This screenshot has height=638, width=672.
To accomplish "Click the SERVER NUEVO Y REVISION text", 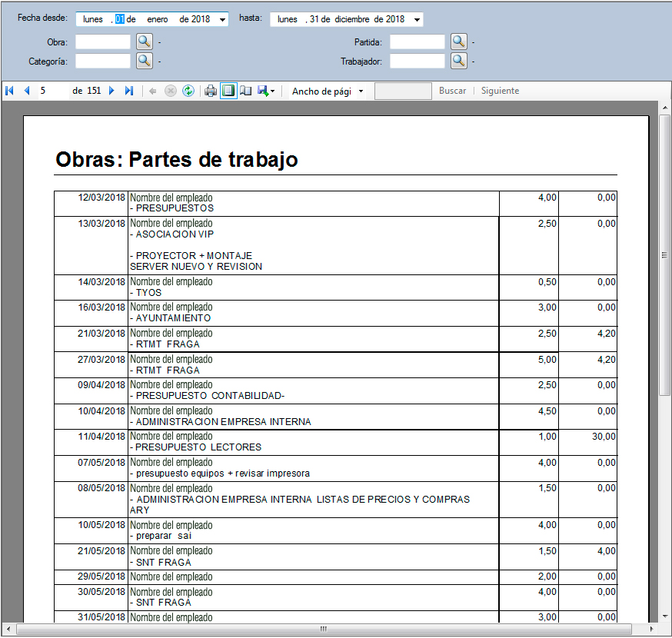I will (196, 267).
